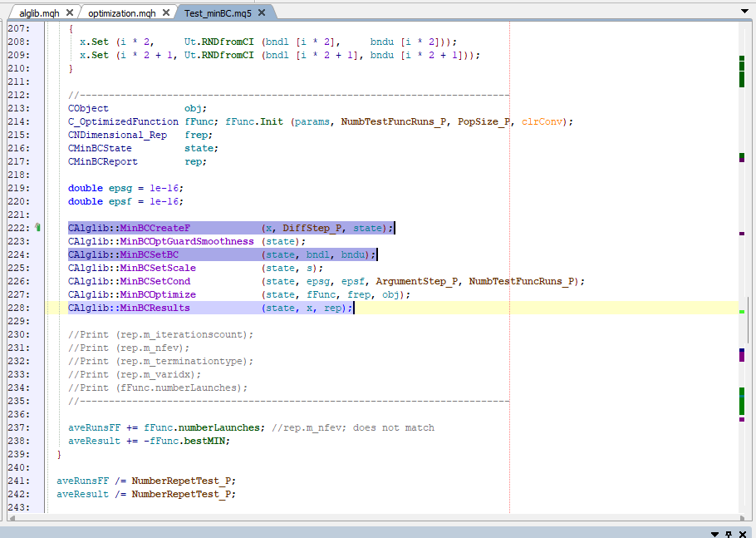This screenshot has width=756, height=538.
Task: Click the orange clrConv constant
Action: click(542, 121)
